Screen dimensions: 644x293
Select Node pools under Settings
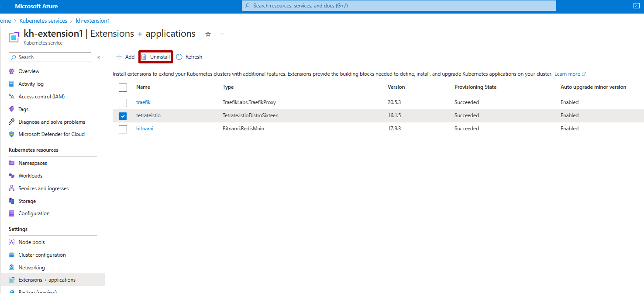[x=31, y=242]
